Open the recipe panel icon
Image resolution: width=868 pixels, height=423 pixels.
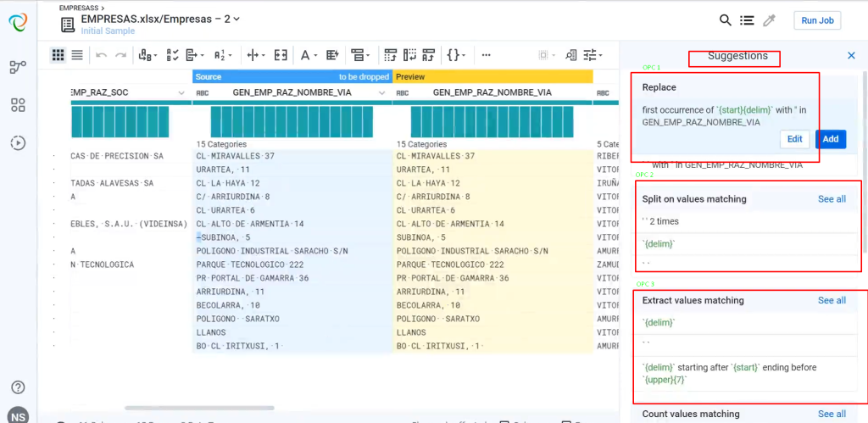[747, 20]
